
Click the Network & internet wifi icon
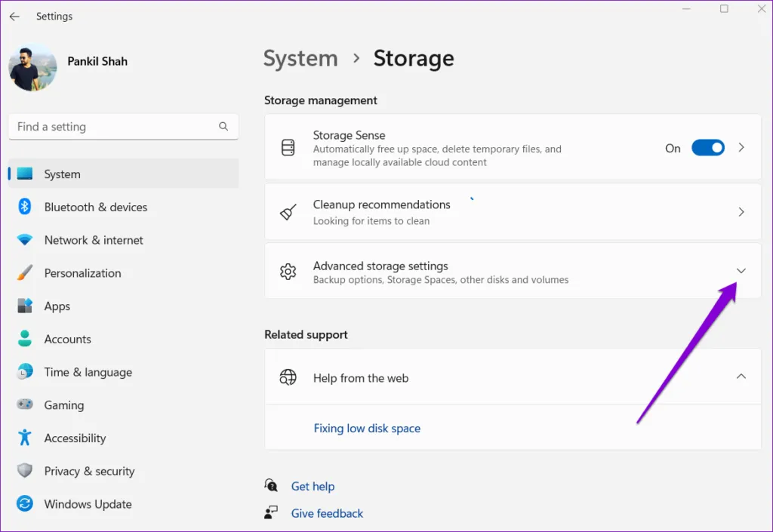[x=25, y=240]
